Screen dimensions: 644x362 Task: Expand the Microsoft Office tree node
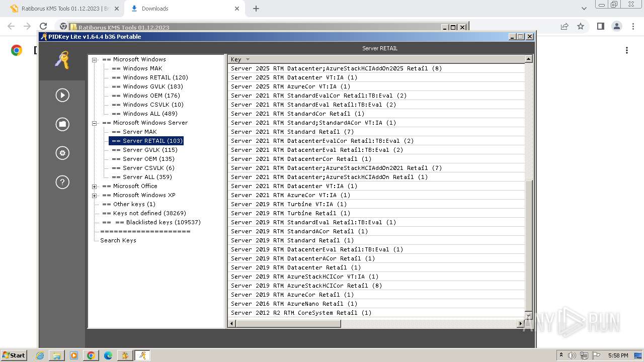[94, 187]
